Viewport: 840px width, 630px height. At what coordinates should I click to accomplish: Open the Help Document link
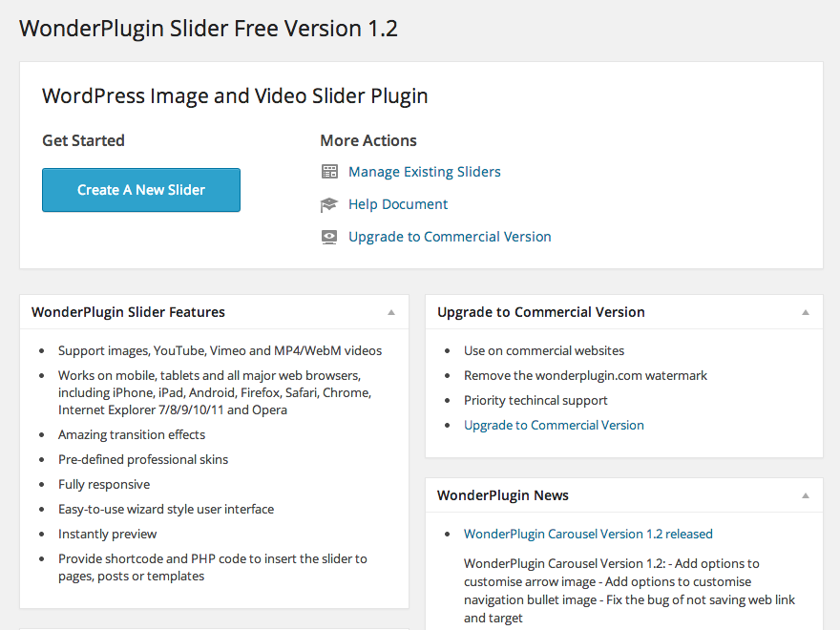pyautogui.click(x=397, y=204)
